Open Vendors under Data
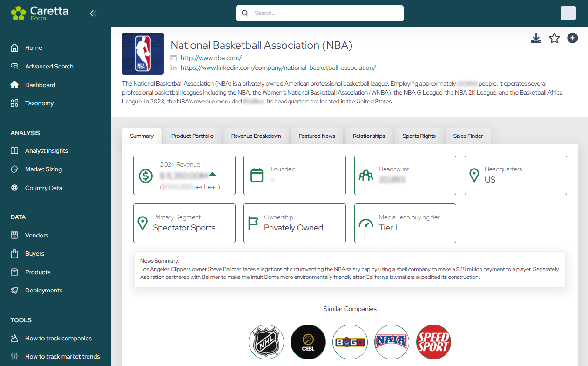 pyautogui.click(x=37, y=236)
